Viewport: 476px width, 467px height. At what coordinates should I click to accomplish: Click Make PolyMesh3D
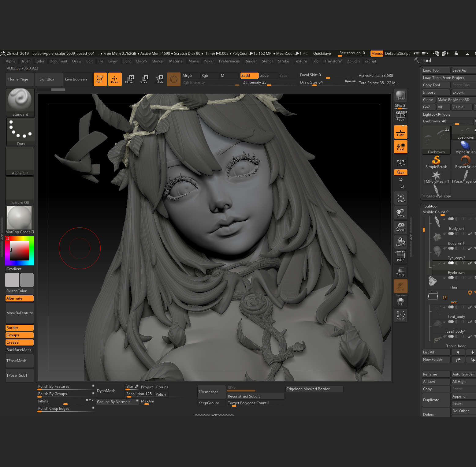(x=456, y=100)
